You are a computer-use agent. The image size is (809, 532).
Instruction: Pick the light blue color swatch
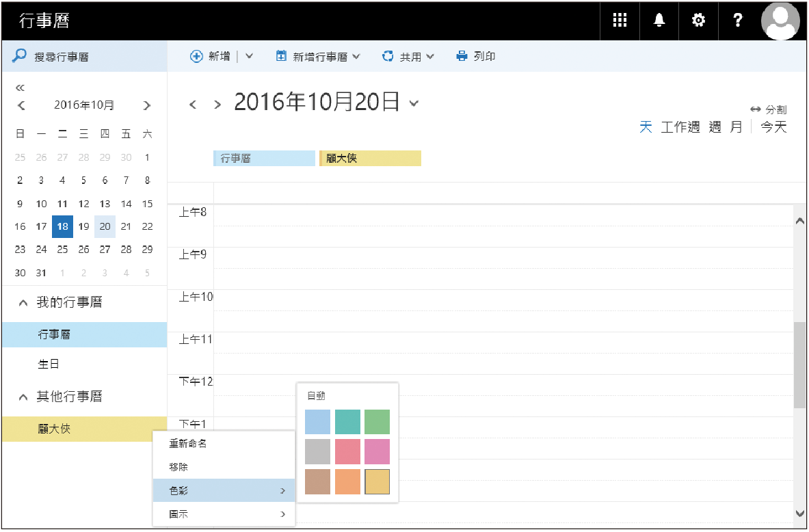coord(318,422)
